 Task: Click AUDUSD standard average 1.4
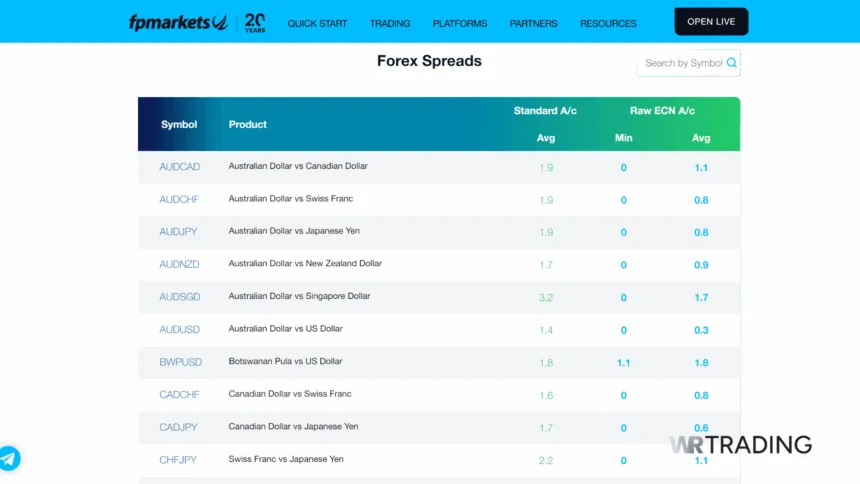(x=546, y=330)
